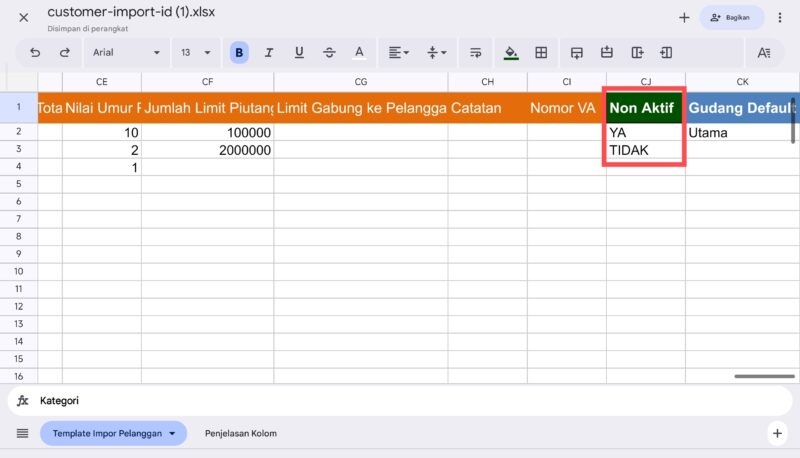Close the file with the X button
This screenshot has height=458, width=800.
pyautogui.click(x=23, y=18)
